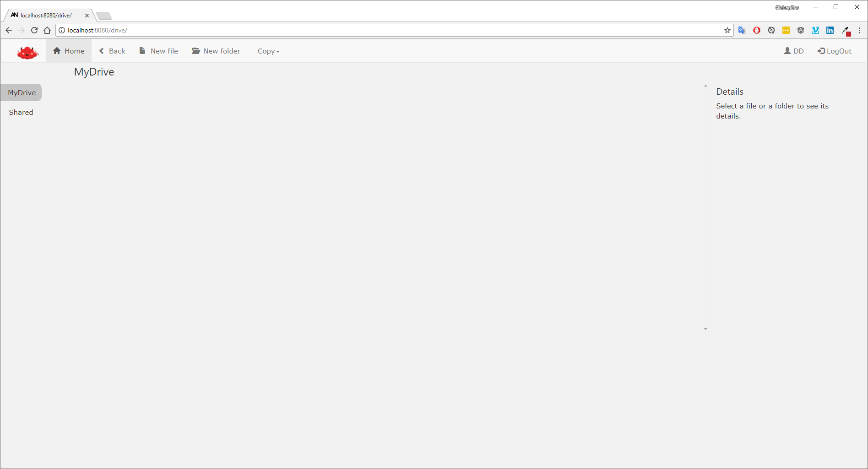This screenshot has width=868, height=469.
Task: Click the @chapitro profile label
Action: [787, 7]
